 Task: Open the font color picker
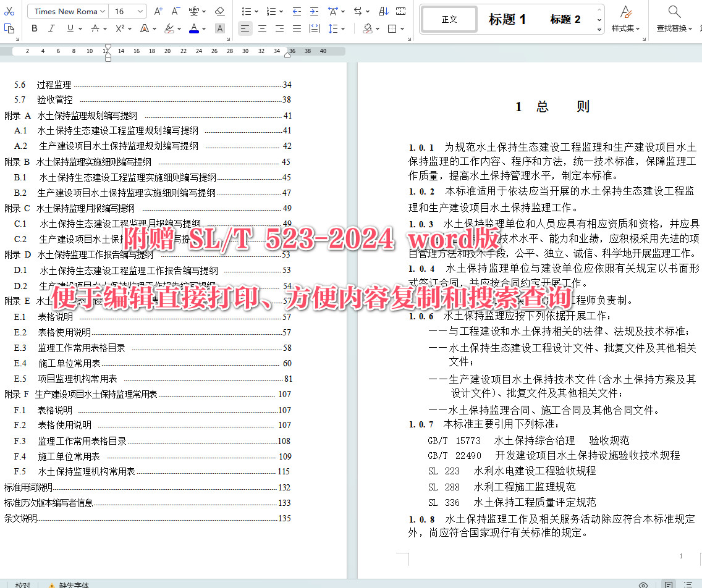[193, 28]
